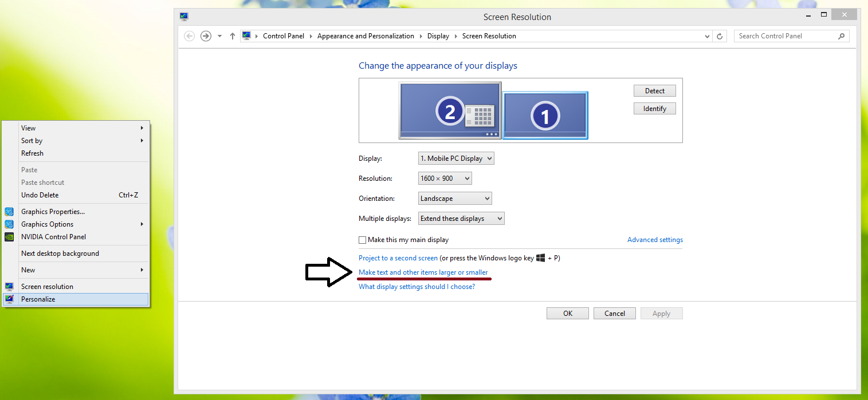Go forward with the Forward arrow
The height and width of the screenshot is (400, 868).
pos(206,36)
